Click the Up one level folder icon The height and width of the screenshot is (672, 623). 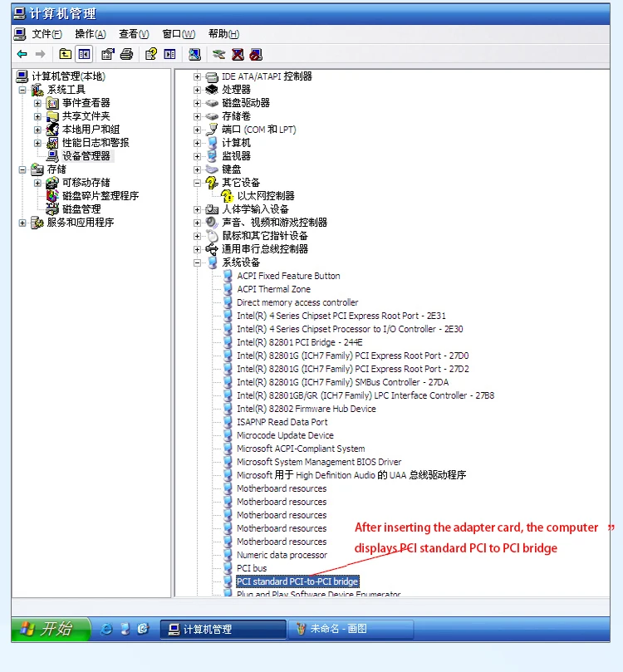65,54
